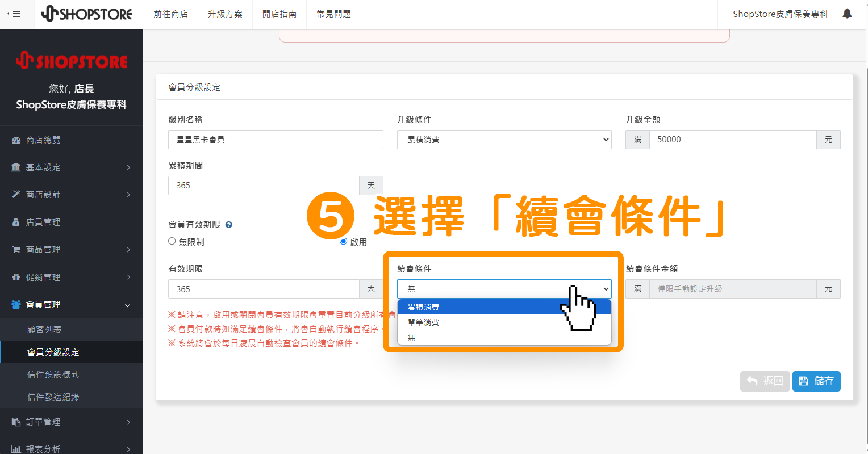This screenshot has height=454, width=868.
Task: Open the 續會條件 select box
Action: pyautogui.click(x=504, y=289)
